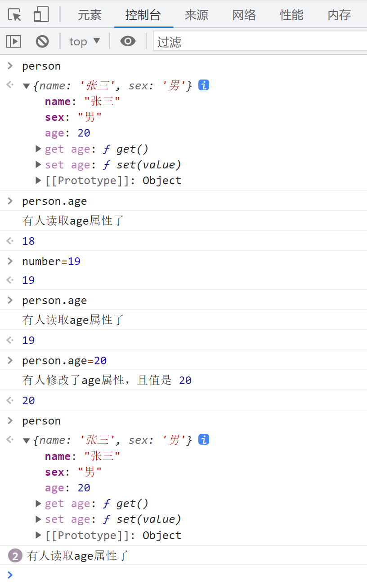Image resolution: width=367 pixels, height=588 pixels.
Task: Expand set age in the first object
Action: tap(39, 164)
